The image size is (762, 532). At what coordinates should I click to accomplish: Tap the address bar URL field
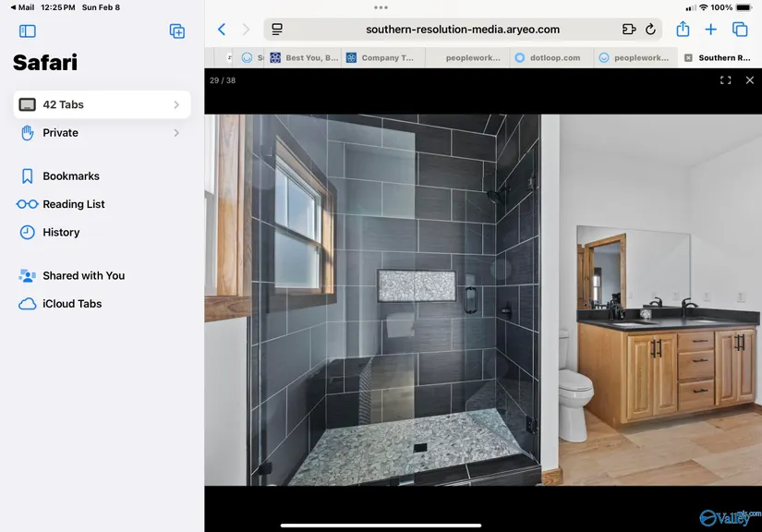[x=462, y=30]
